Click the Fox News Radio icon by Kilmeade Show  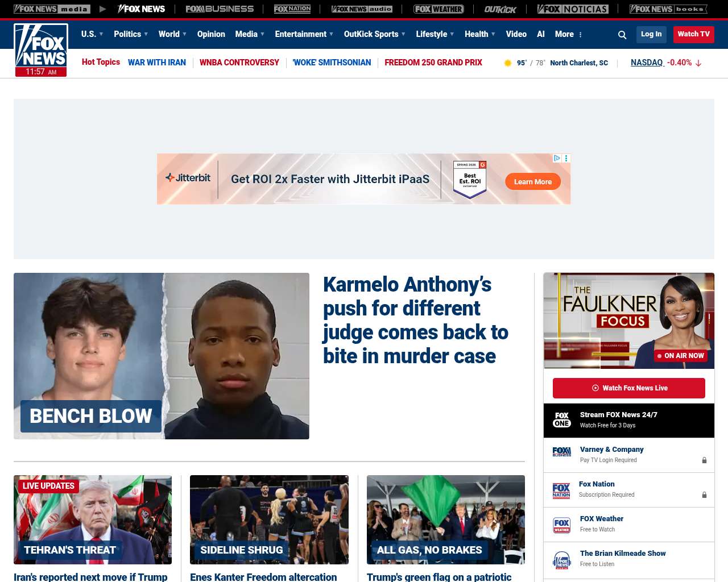click(562, 560)
